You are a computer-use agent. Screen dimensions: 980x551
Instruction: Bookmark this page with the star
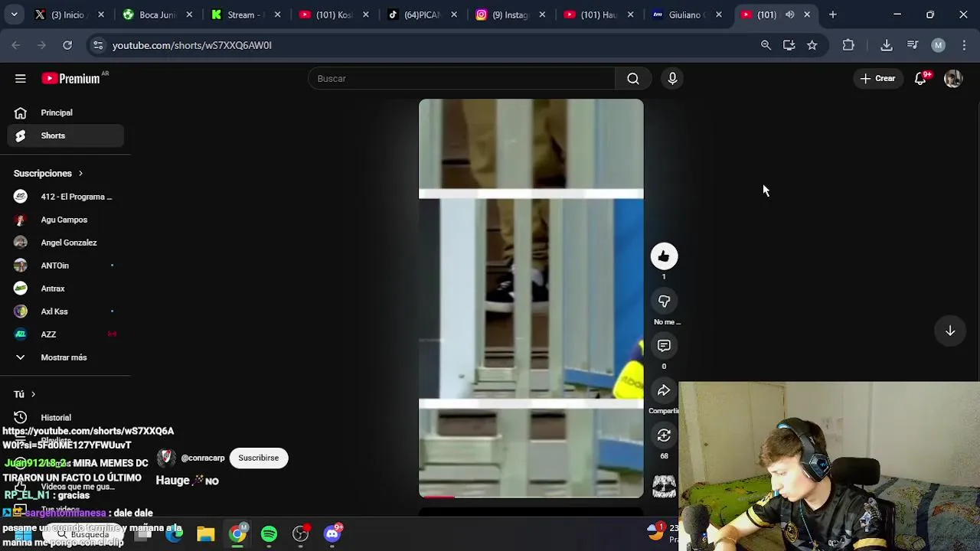coord(812,45)
